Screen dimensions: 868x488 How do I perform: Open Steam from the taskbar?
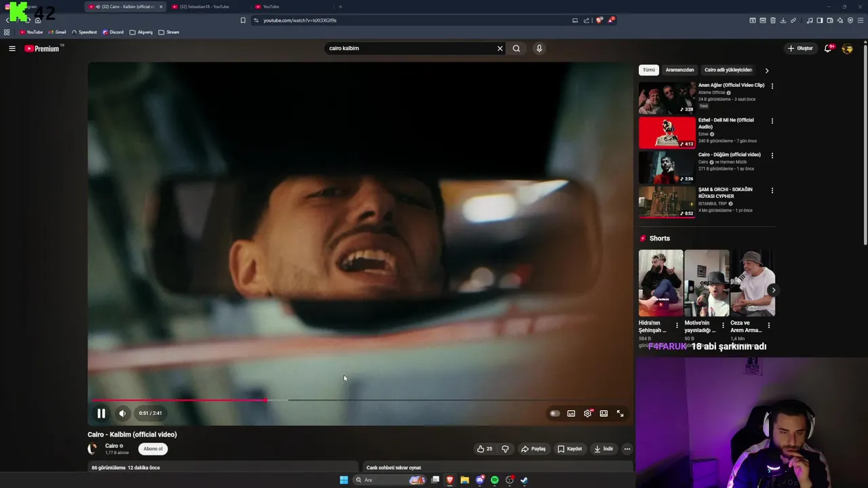(524, 480)
